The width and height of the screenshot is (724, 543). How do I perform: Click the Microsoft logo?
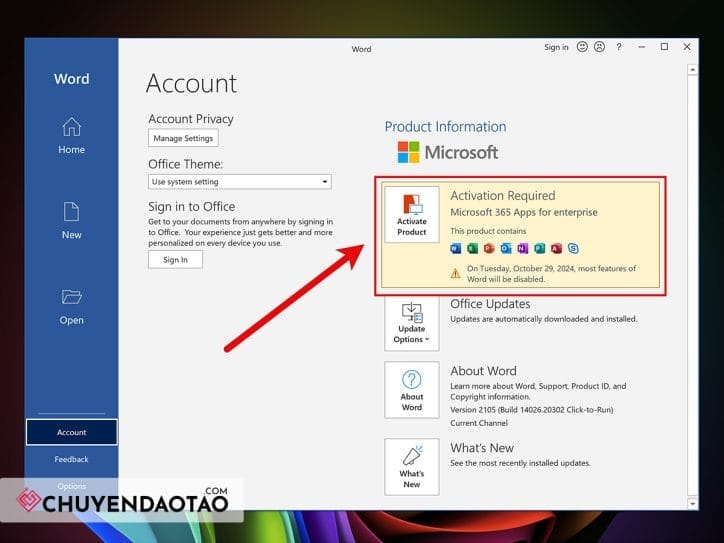[x=447, y=152]
